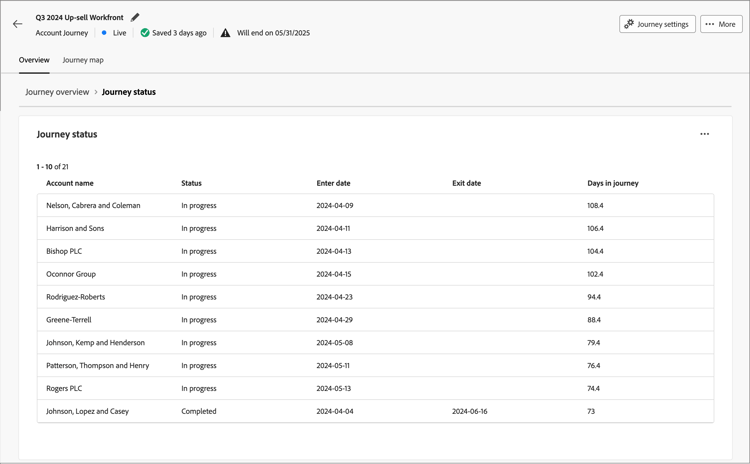Image resolution: width=750 pixels, height=464 pixels.
Task: Click the Oconnor Group account
Action: pos(71,274)
